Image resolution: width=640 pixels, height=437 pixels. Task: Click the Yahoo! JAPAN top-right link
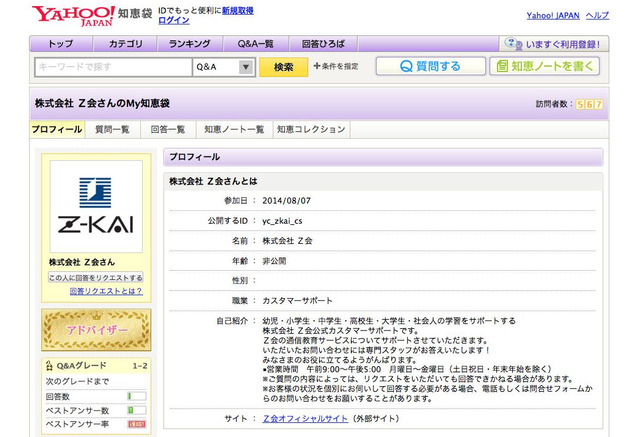point(553,16)
